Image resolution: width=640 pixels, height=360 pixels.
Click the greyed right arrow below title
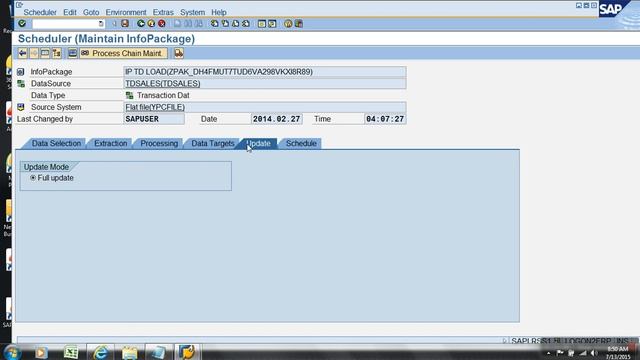[x=34, y=53]
